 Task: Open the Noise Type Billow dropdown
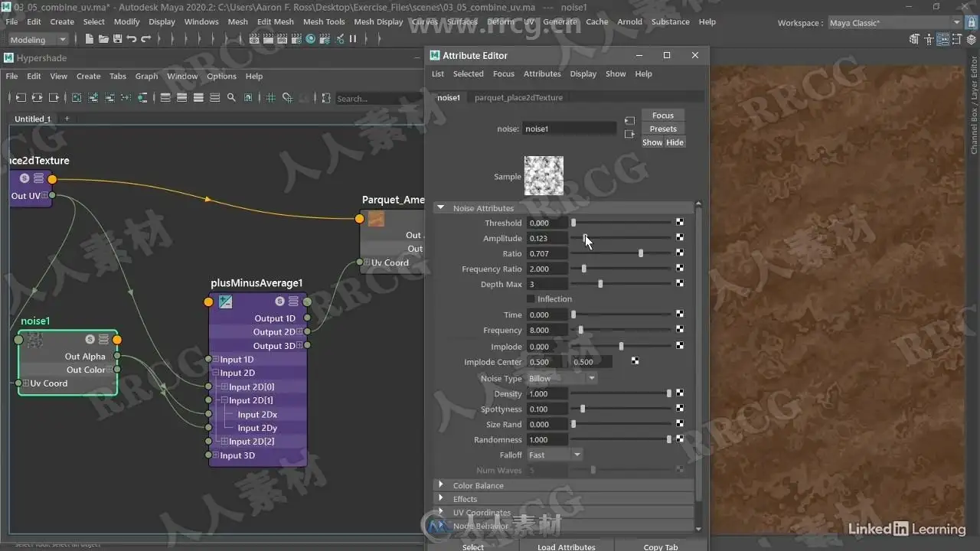tap(561, 378)
